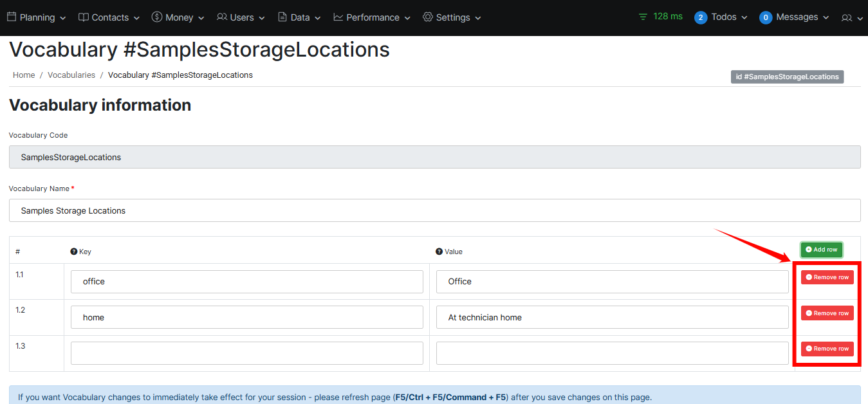
Task: Expand the Money dropdown menu
Action: click(178, 17)
